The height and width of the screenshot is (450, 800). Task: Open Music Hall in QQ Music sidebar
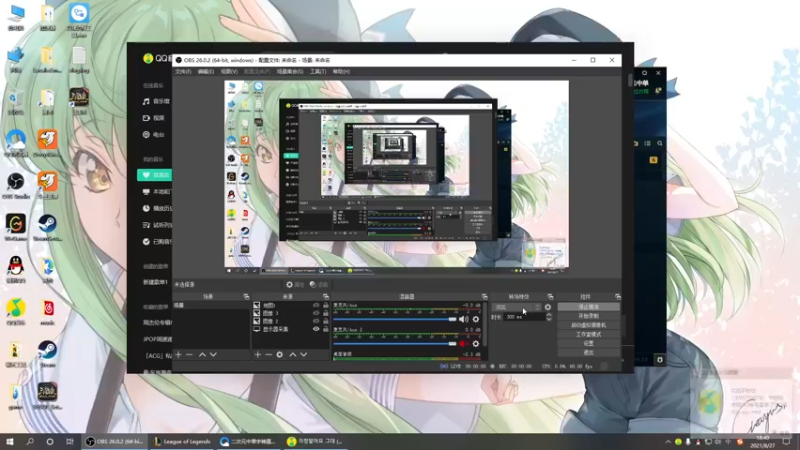pyautogui.click(x=156, y=102)
